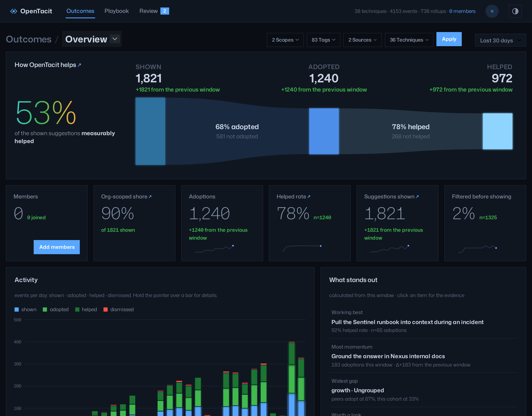Open the 83 Tags filter dropdown
The height and width of the screenshot is (416, 532).
[x=324, y=40]
